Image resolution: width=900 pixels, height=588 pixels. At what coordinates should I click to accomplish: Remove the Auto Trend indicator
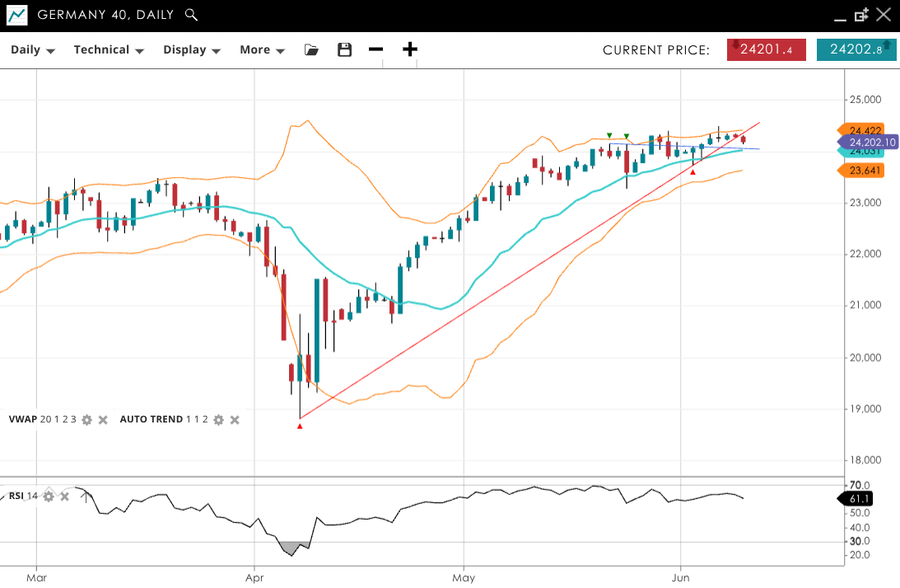click(235, 420)
